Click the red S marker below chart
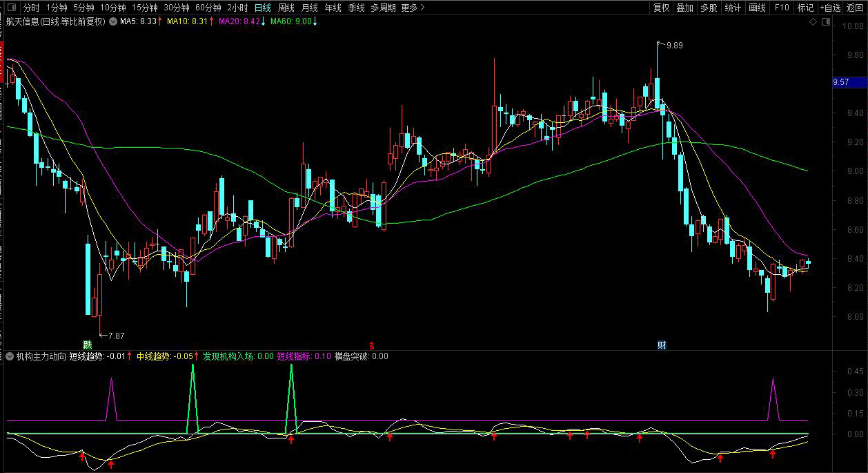Viewport: 868px width, 473px height. [x=373, y=345]
